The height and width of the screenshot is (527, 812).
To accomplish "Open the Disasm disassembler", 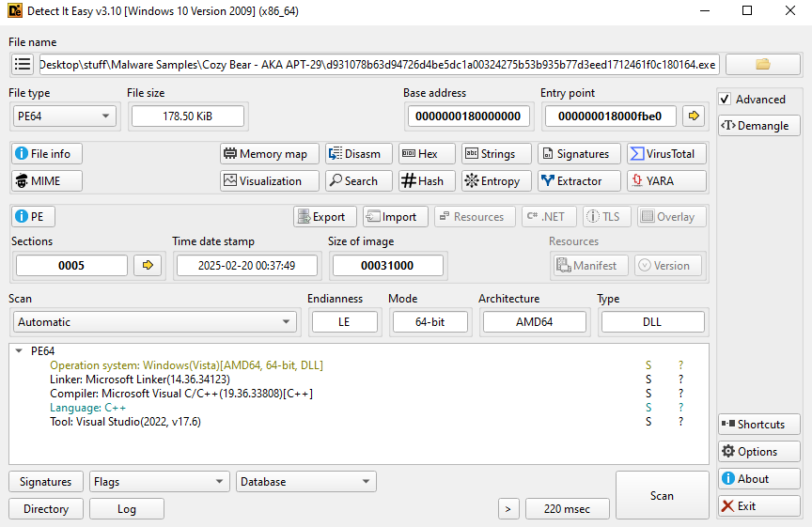I will tap(358, 154).
